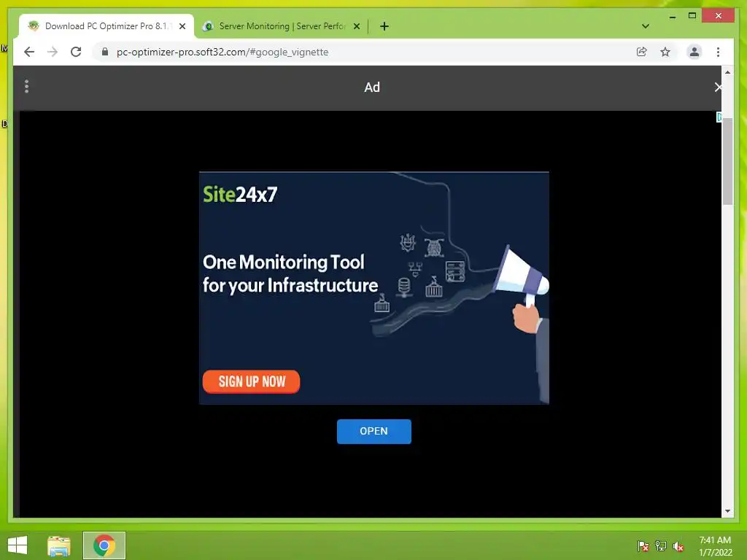Open the ad options three-dot menu

(x=27, y=87)
